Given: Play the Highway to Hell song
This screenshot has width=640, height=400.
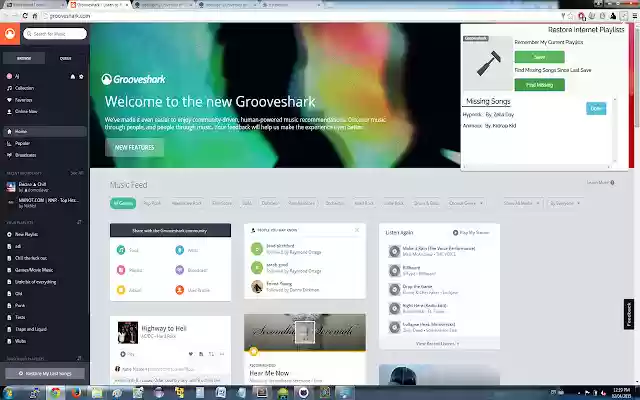Looking at the screenshot, I should point(127,354).
